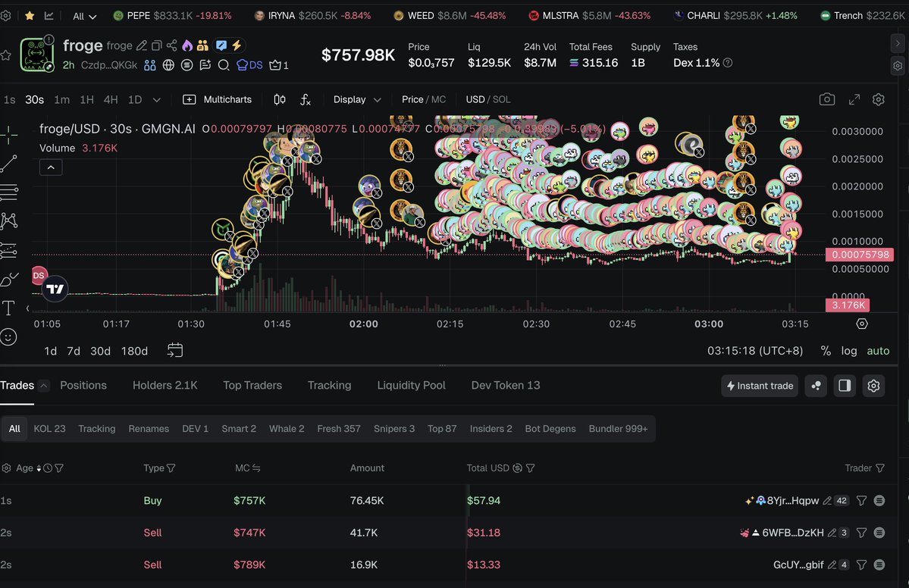Toggle the side panel layout icon
Viewport: 909px width, 588px height.
(x=845, y=386)
